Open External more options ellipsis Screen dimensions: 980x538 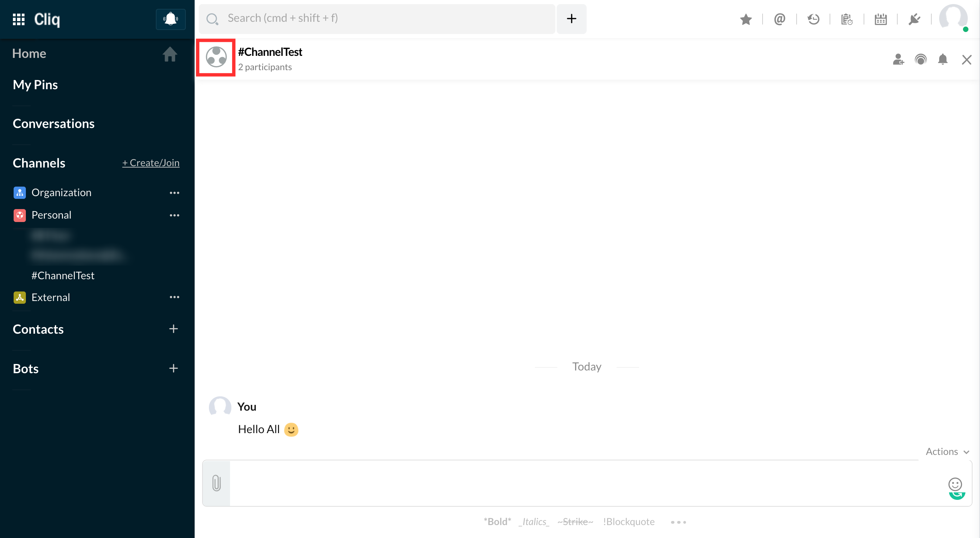pyautogui.click(x=174, y=297)
